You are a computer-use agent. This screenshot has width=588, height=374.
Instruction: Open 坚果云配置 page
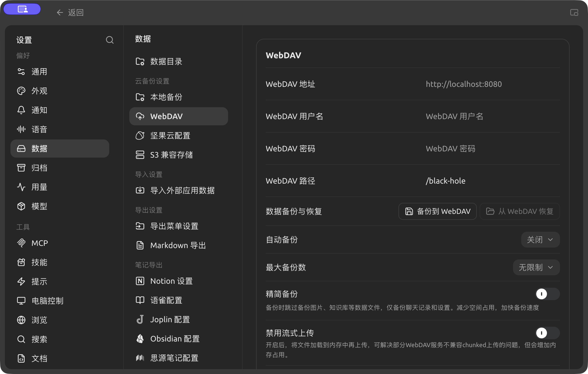(179, 136)
